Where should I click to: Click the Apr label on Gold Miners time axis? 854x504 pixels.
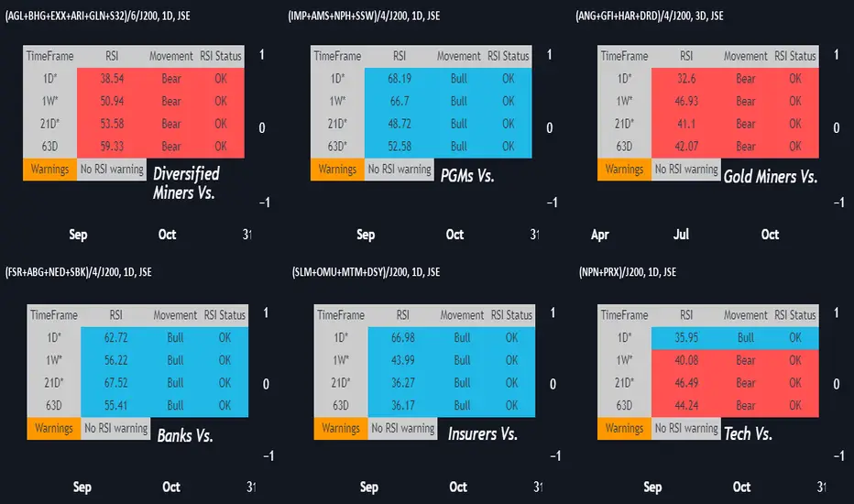point(599,235)
